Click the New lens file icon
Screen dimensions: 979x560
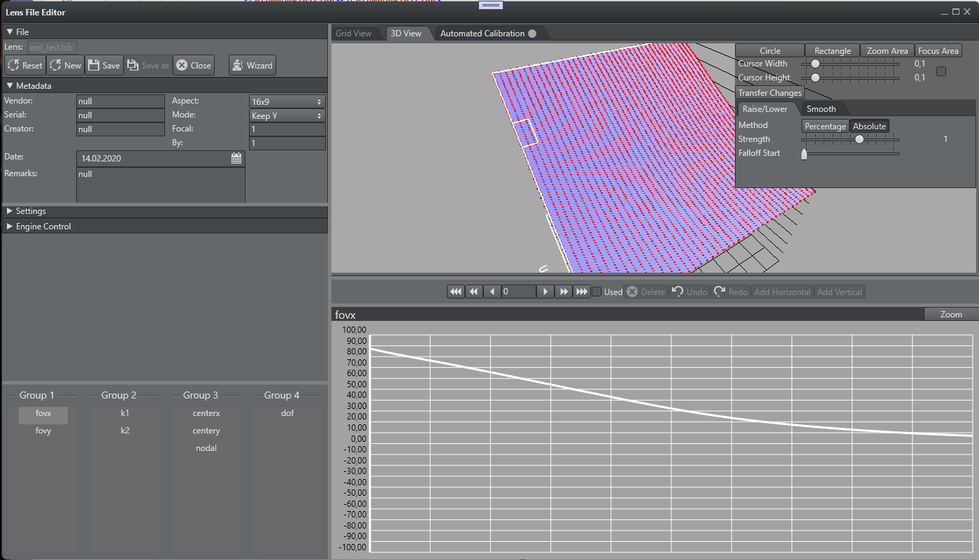tap(55, 65)
